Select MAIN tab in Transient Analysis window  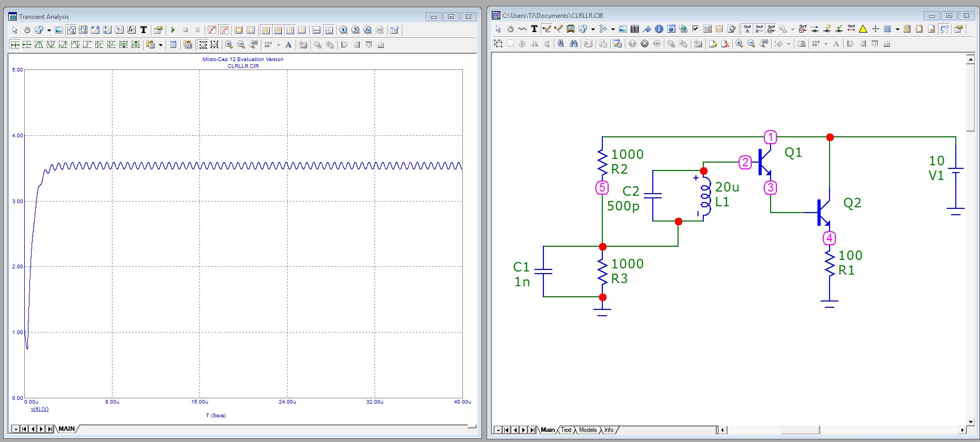point(66,429)
